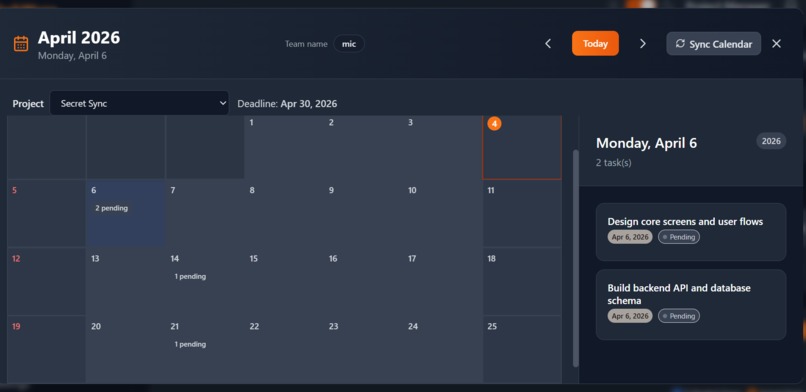Open the Secret Sync project dropdown
This screenshot has width=806, height=392.
pyautogui.click(x=139, y=103)
